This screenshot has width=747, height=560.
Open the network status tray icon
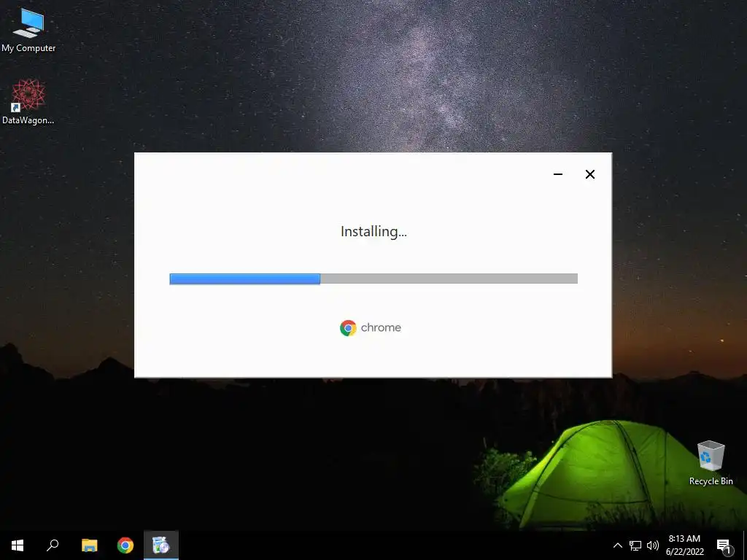(x=635, y=545)
